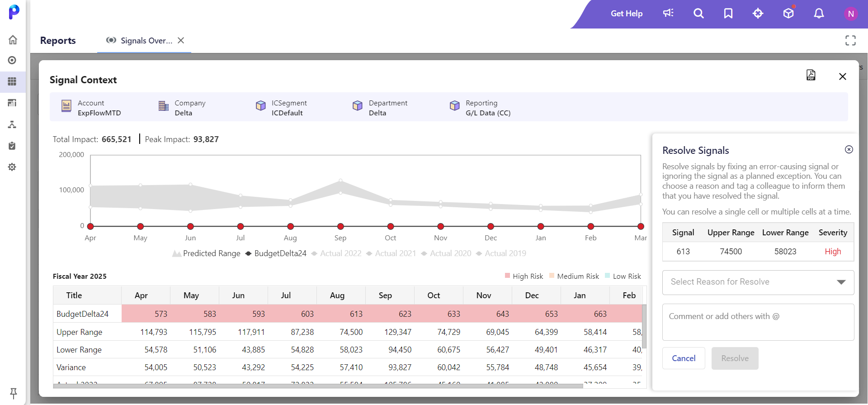Export Signal Context as PDF
Image resolution: width=868 pixels, height=405 pixels.
(811, 75)
